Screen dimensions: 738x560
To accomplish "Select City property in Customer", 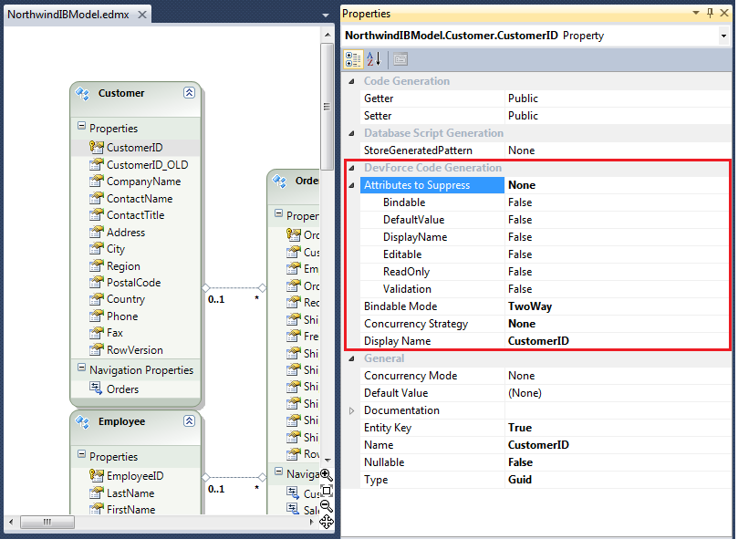I will [x=116, y=249].
